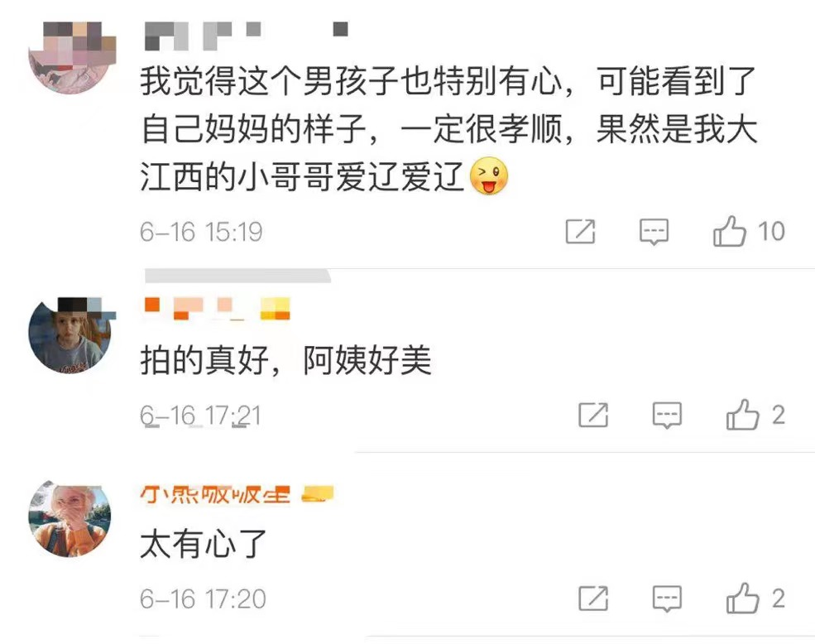Share the 拍的真好,阿姨好美 comment
Screen dimensions: 815x644
593,415
